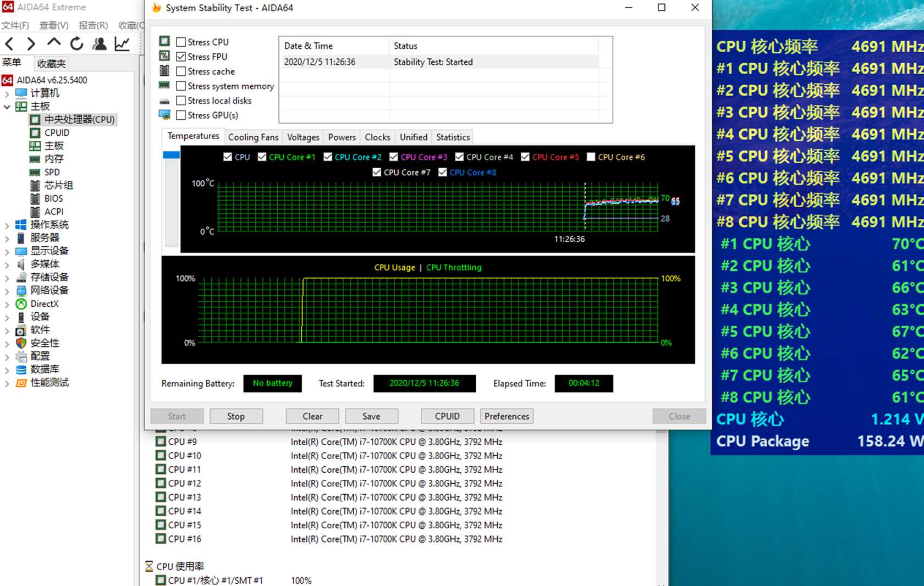The image size is (924, 586).
Task: Click the graph chart toolbar icon
Action: [122, 44]
